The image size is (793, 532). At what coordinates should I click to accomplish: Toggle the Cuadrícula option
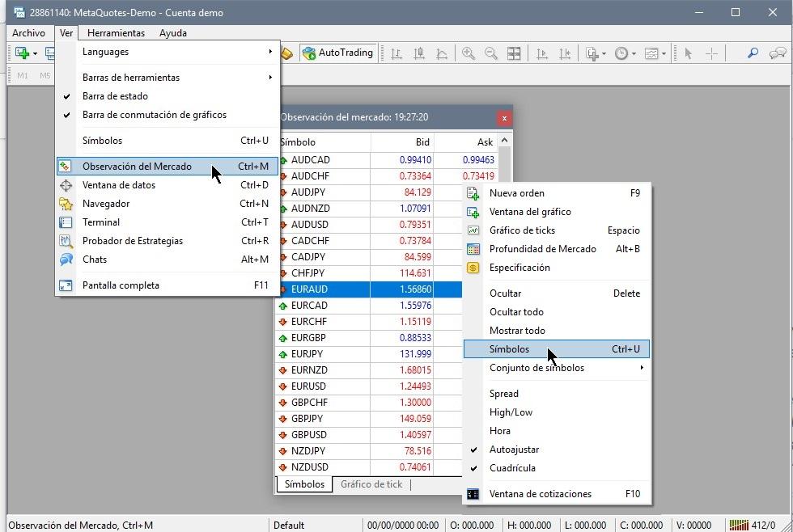(557, 468)
